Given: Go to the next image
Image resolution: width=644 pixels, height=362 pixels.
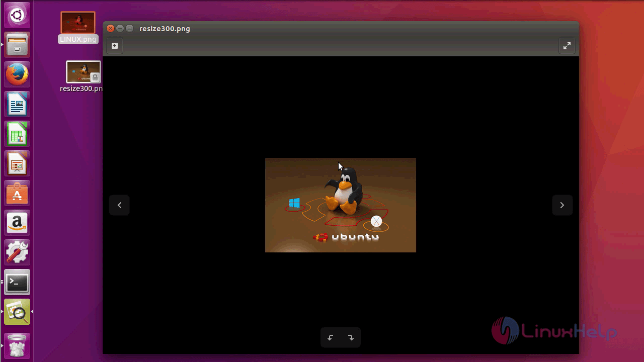Looking at the screenshot, I should coord(562,205).
